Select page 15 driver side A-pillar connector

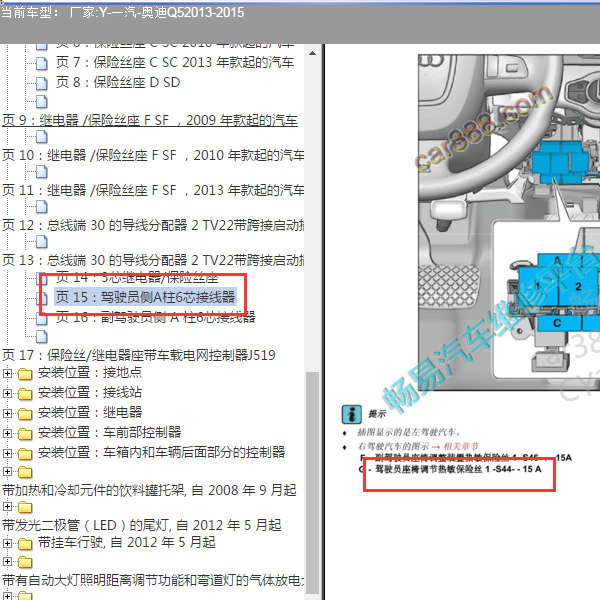coord(145,297)
